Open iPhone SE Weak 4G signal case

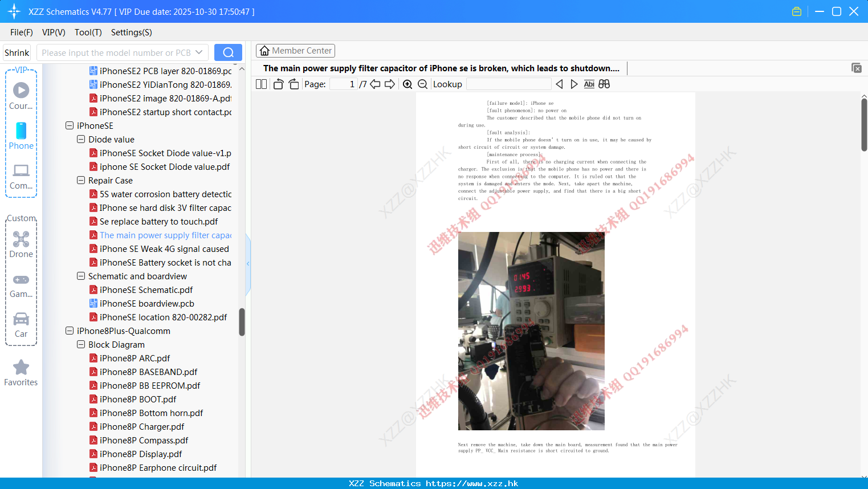[x=160, y=248]
